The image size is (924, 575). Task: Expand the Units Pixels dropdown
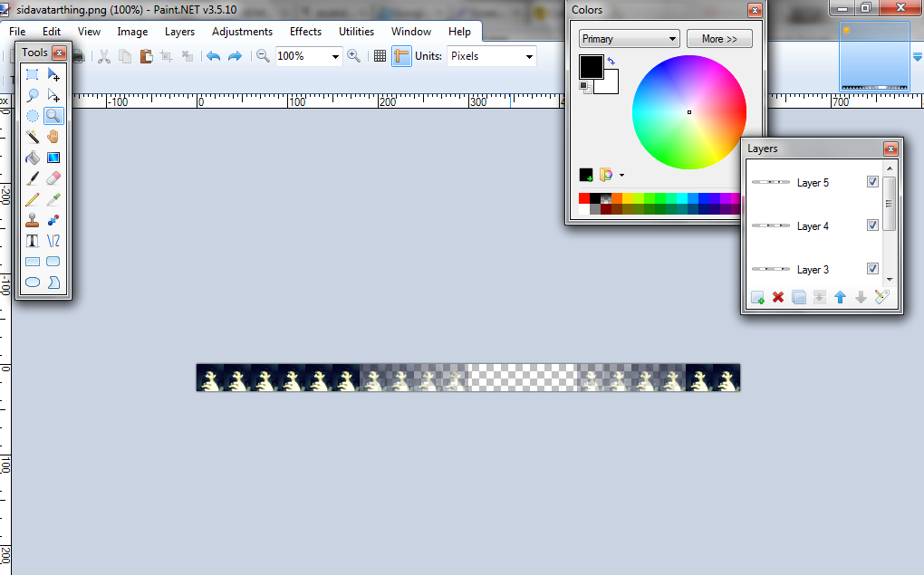(492, 56)
